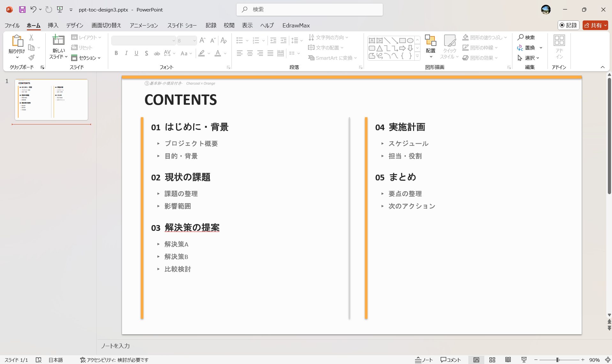Click the zoom slider handle in status bar
This screenshot has width=612, height=364.
pos(557,360)
